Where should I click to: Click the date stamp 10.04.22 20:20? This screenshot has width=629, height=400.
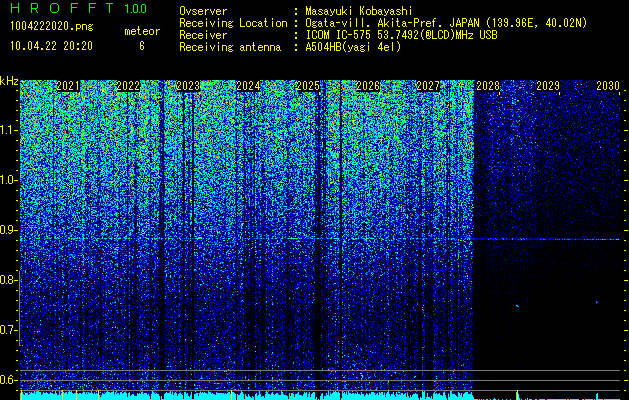coord(51,46)
